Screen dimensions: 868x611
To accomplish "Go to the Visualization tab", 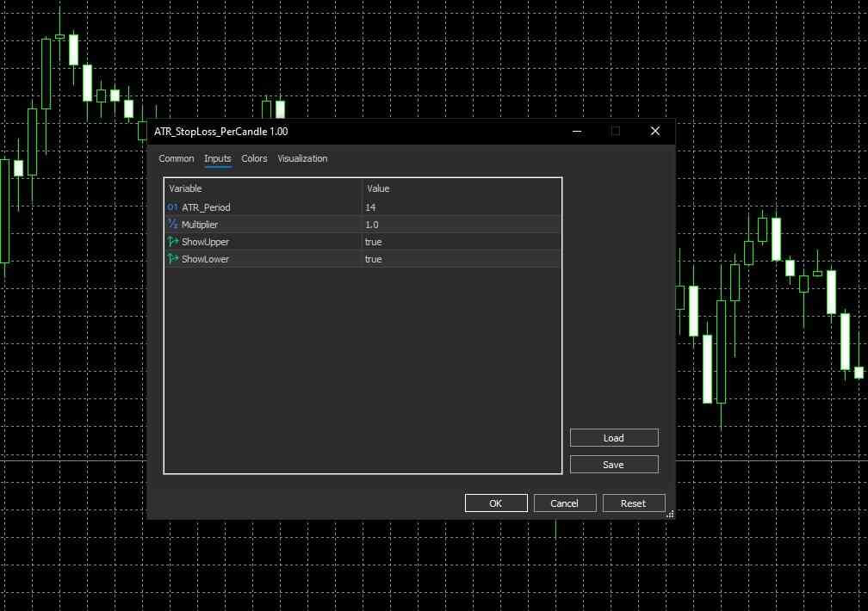I will coord(302,158).
